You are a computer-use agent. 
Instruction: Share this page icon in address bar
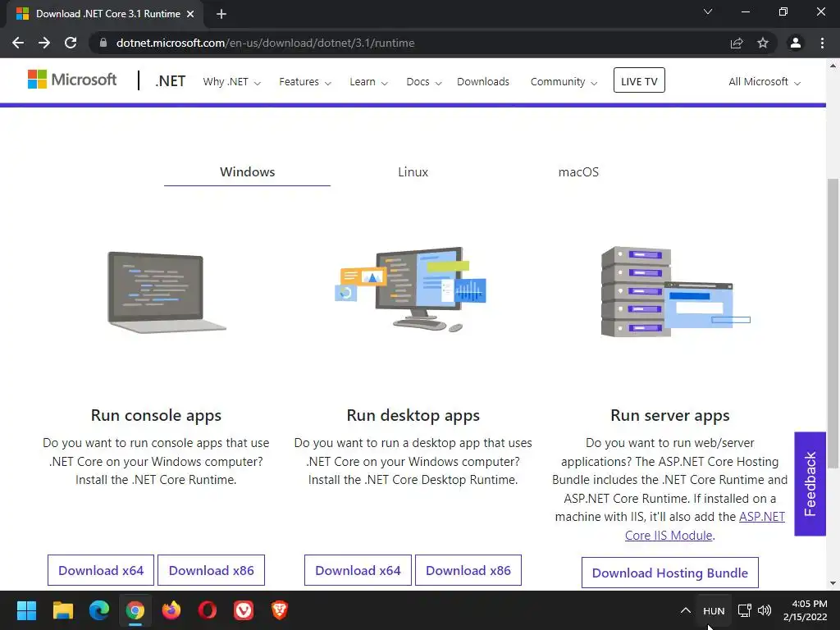click(x=737, y=43)
